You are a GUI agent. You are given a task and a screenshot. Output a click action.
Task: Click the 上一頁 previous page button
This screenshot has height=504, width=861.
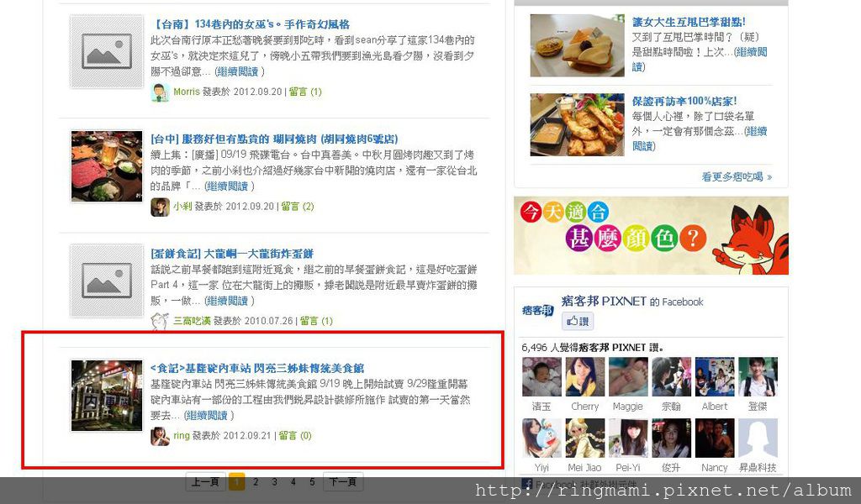click(x=205, y=481)
